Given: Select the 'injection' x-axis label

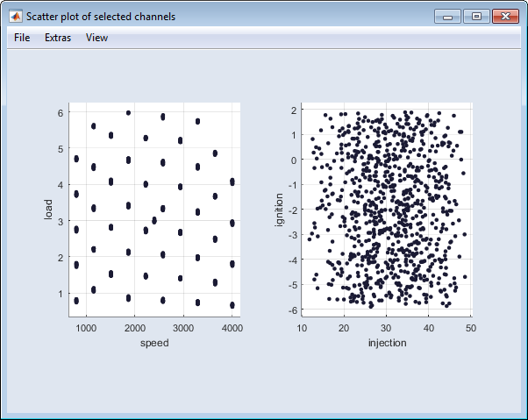Looking at the screenshot, I should tap(387, 343).
